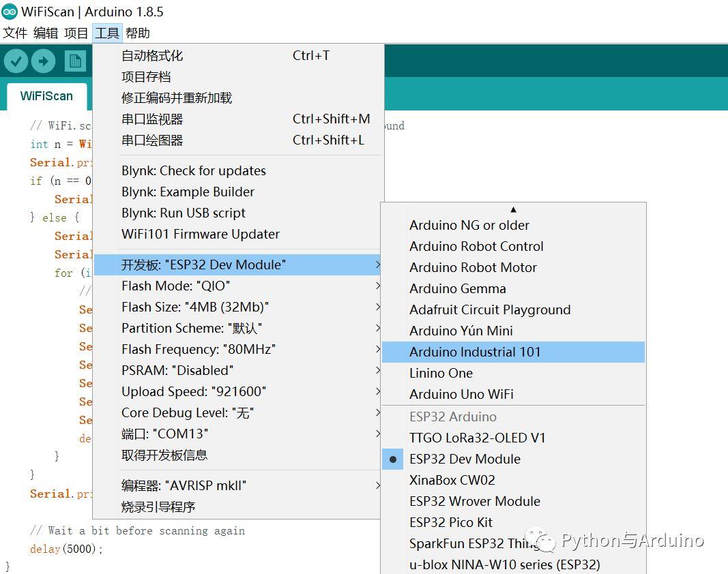Open 串口绘图器 serial plotter
The image size is (728, 574).
point(238,140)
